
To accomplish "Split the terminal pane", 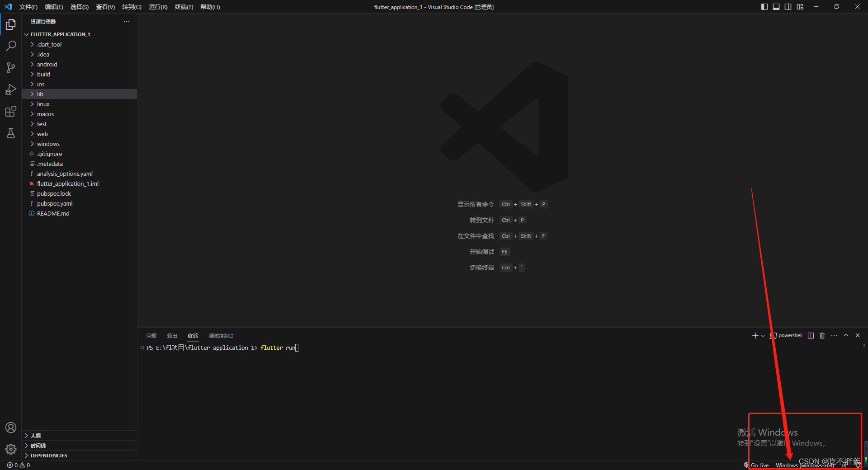I will tap(811, 335).
